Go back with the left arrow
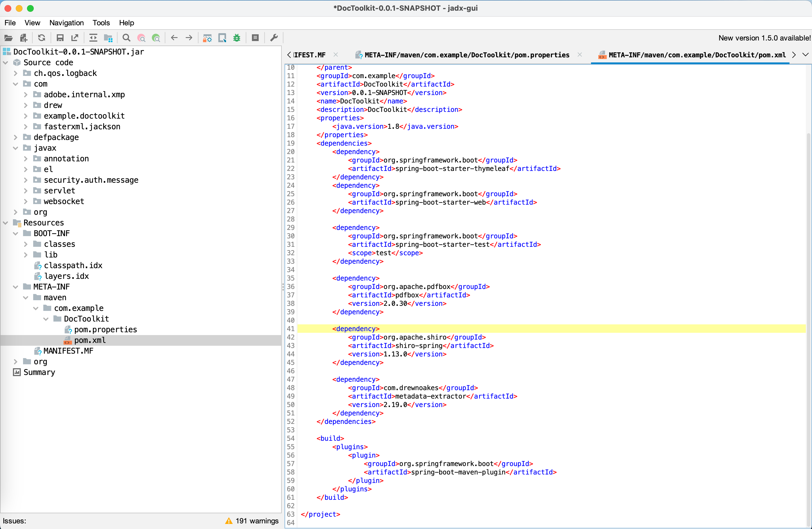 click(x=174, y=38)
